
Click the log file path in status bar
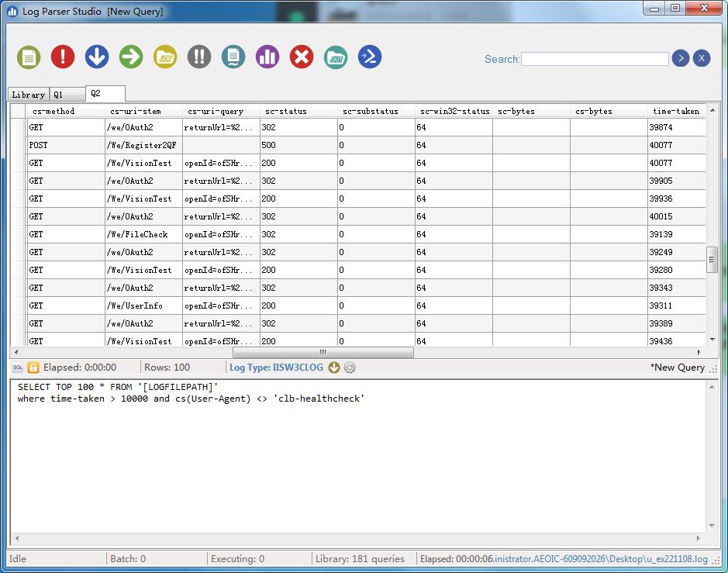click(601, 559)
